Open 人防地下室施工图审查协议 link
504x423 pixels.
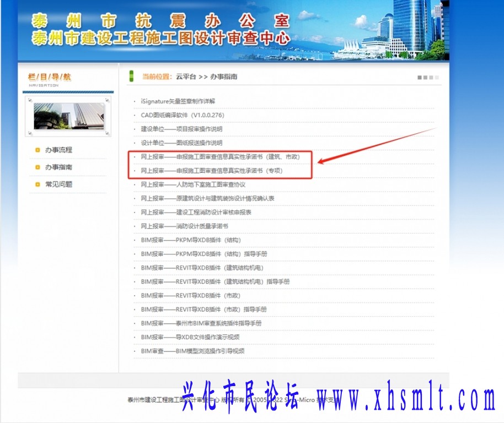pyautogui.click(x=193, y=185)
